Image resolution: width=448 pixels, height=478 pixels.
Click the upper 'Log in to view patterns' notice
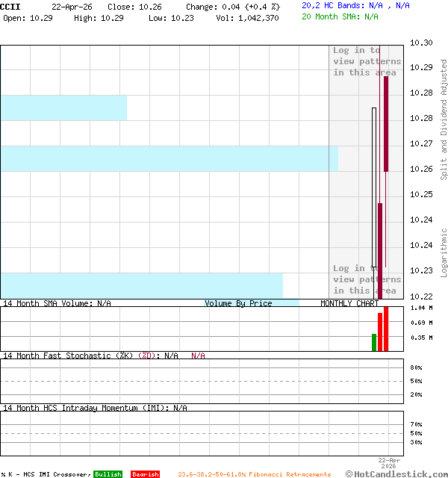click(x=367, y=62)
